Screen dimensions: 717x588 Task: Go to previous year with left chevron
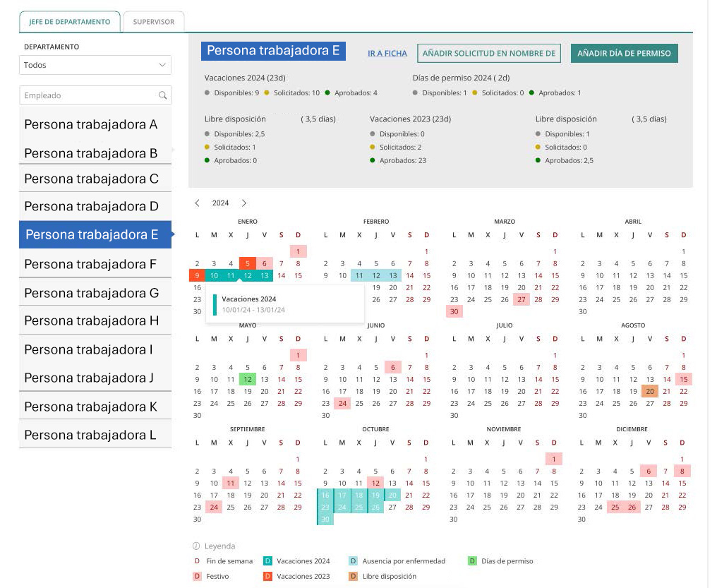(x=198, y=203)
